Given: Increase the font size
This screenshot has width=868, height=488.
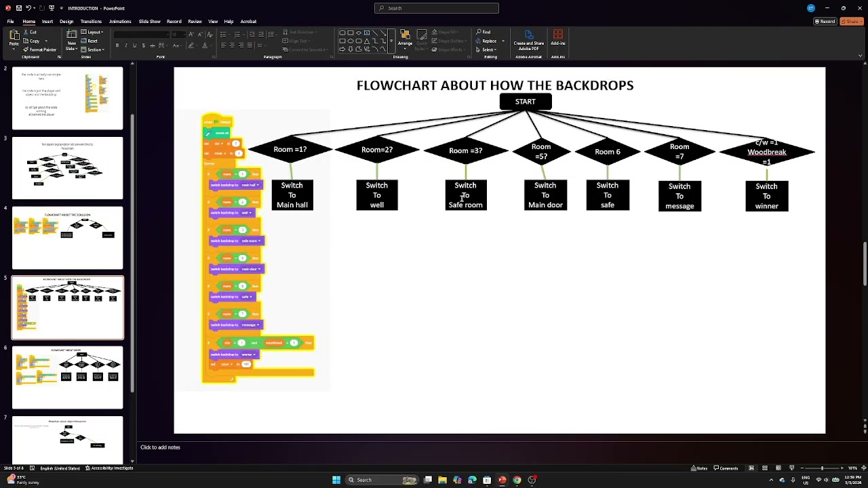Looking at the screenshot, I should pos(191,34).
